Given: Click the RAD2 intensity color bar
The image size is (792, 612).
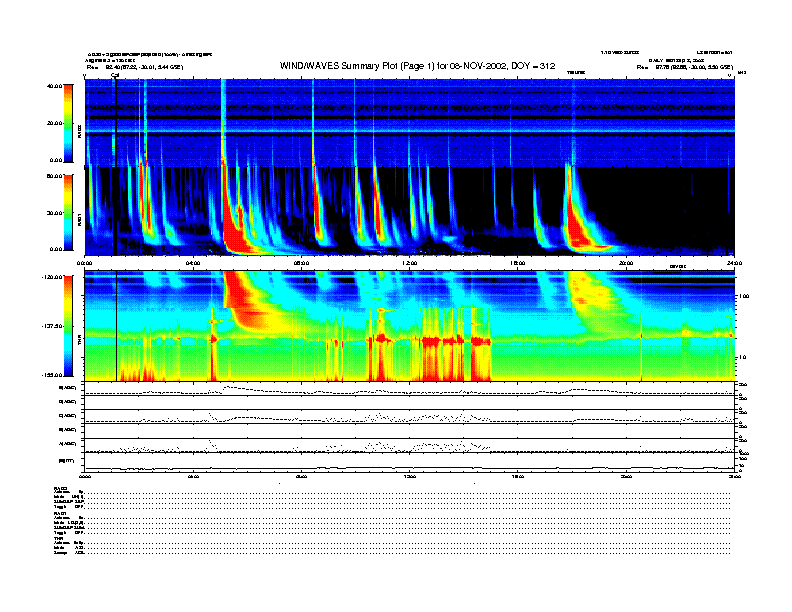Looking at the screenshot, I should (x=68, y=123).
